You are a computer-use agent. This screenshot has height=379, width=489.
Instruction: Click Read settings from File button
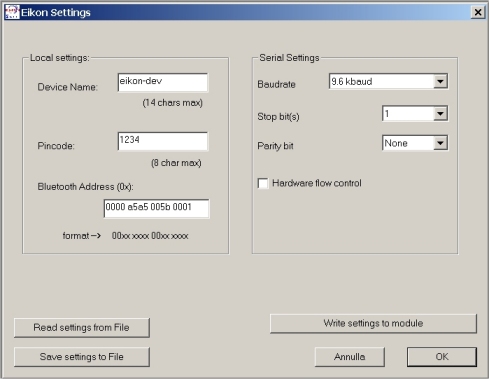point(82,328)
